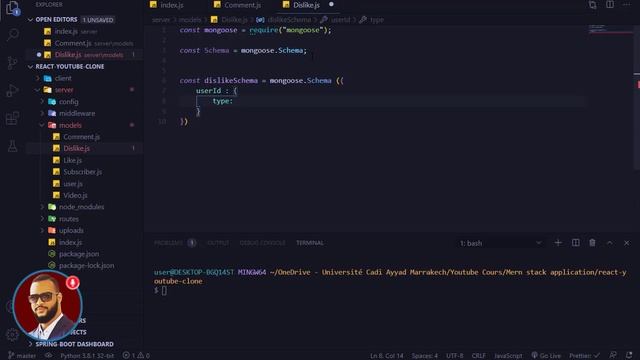
Task: Open the DEBUG CONSOLE tab
Action: tap(262, 243)
